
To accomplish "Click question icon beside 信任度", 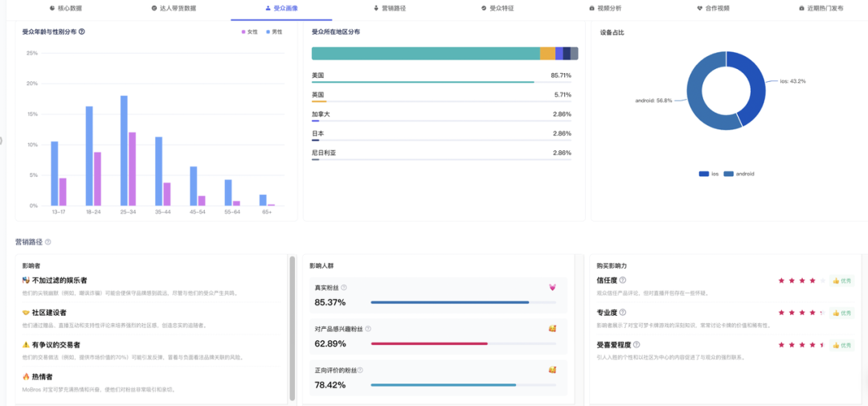I will [x=623, y=281].
